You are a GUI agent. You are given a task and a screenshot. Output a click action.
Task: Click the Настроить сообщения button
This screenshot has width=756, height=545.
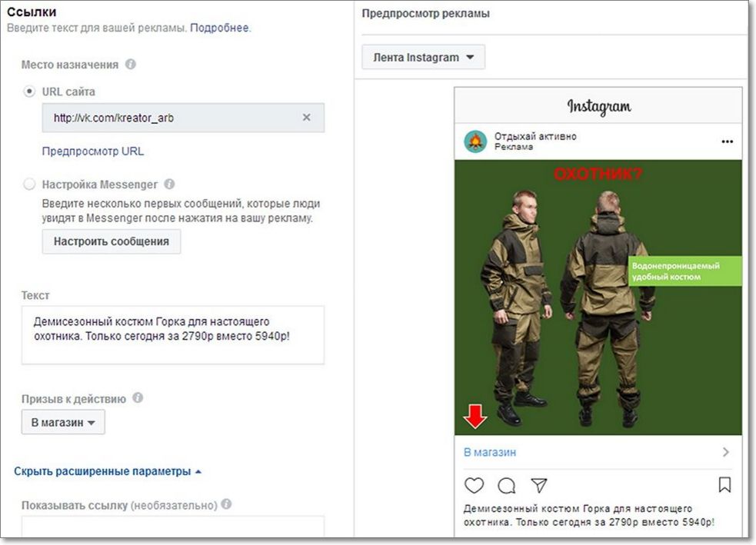112,241
